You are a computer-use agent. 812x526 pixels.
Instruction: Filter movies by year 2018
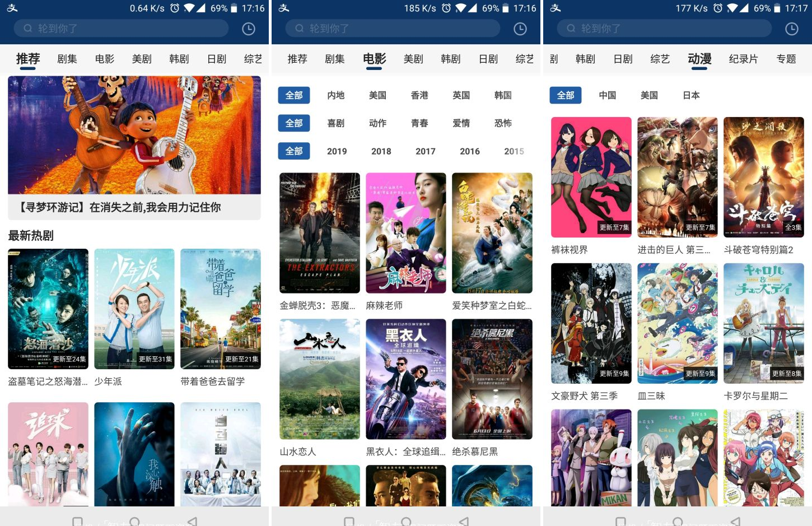[x=381, y=151]
